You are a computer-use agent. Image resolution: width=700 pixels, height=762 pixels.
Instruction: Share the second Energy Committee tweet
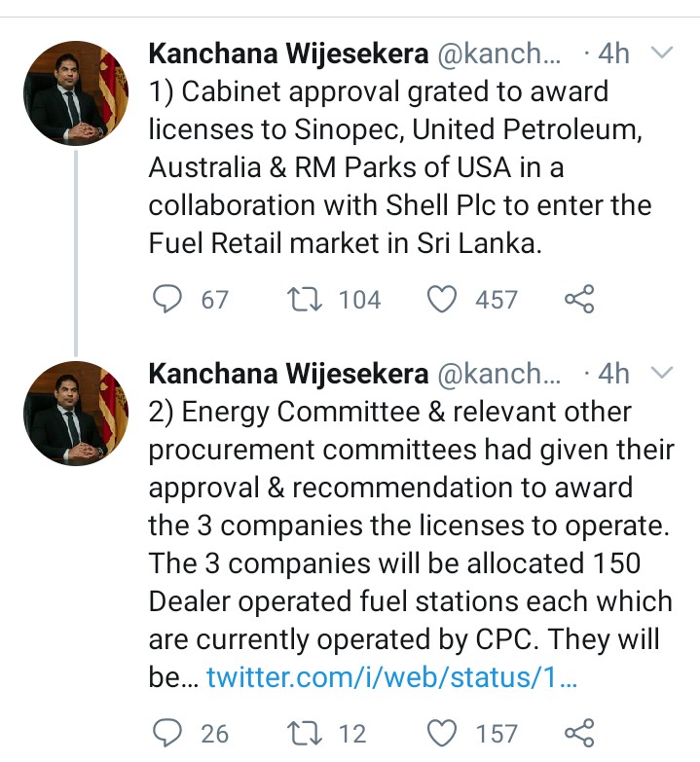(x=579, y=733)
